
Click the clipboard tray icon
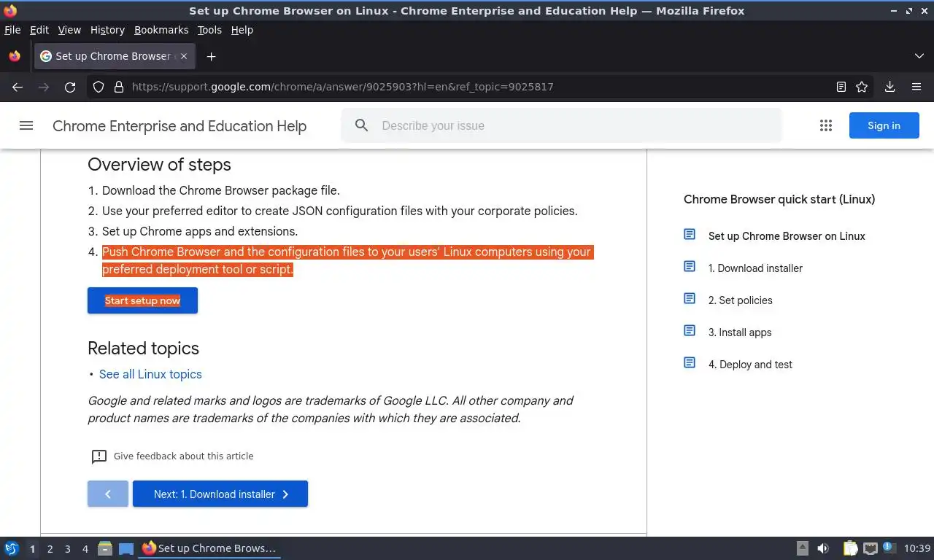coord(851,548)
